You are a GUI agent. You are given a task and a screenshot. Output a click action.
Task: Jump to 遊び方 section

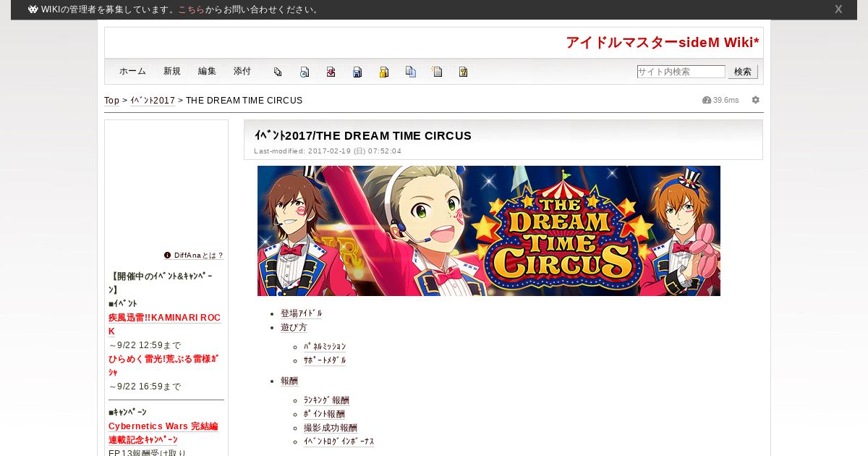(294, 327)
